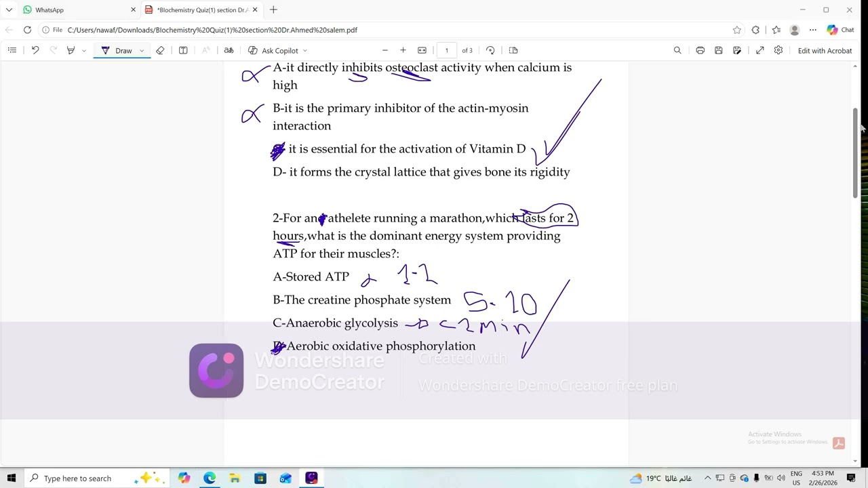Open the clock and calendar
This screenshot has width=868, height=488.
[823, 478]
